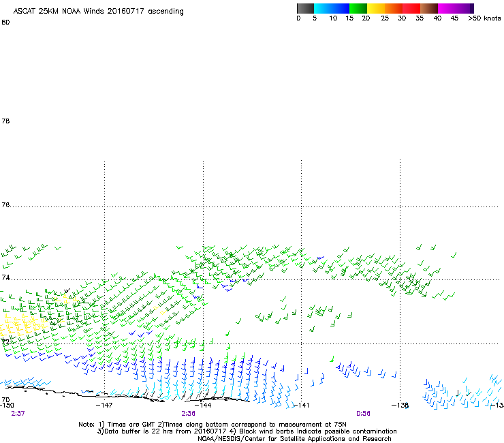Image resolution: width=504 pixels, height=443 pixels.
Task: Click the '>50 knots' legend label
Action: 484,18
